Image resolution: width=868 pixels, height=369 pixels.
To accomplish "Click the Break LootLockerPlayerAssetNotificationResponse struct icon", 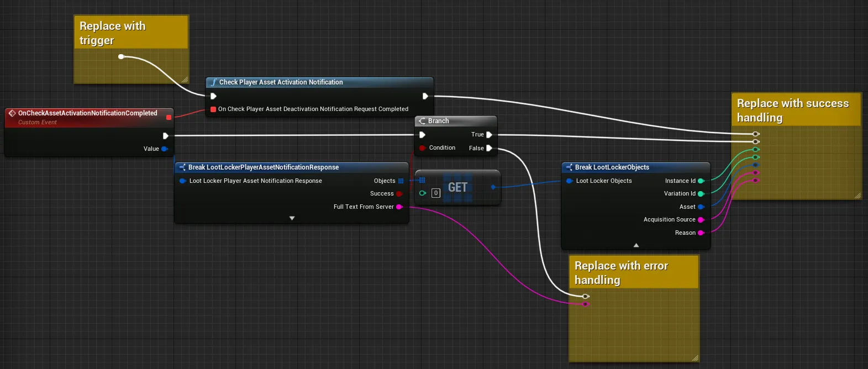I will [x=182, y=167].
